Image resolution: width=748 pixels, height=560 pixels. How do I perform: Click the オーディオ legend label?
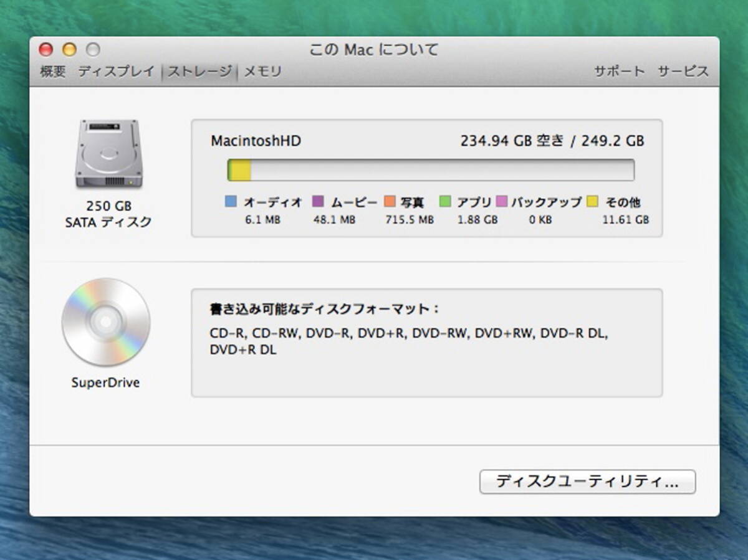(273, 202)
